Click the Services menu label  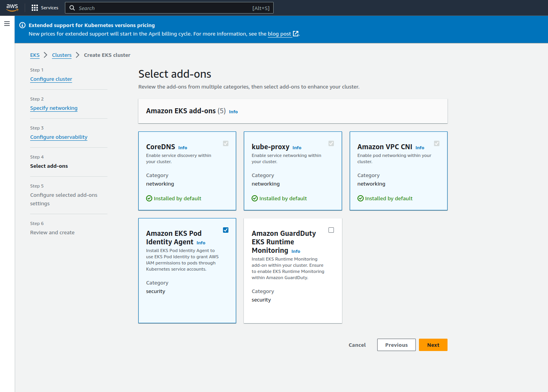[x=49, y=8]
